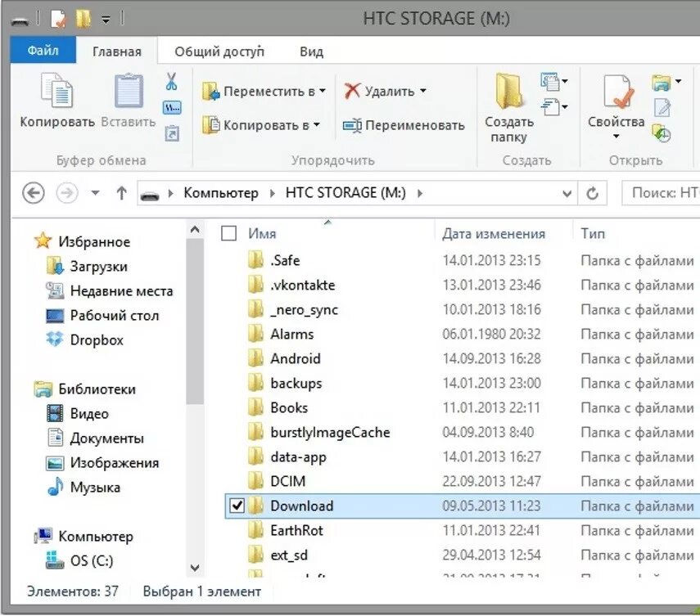Click the Create folder icon

click(508, 91)
